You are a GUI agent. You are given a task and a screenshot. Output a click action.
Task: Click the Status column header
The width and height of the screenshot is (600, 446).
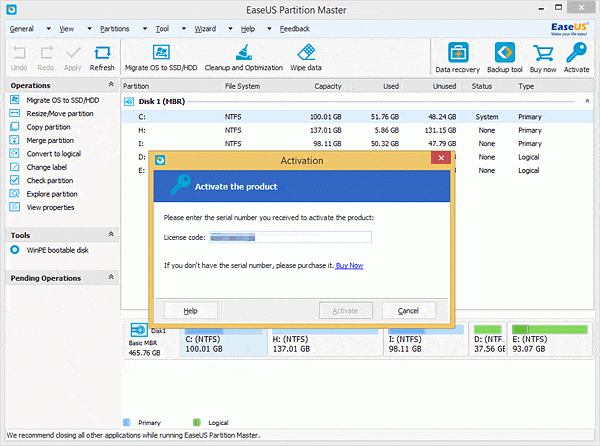point(482,86)
